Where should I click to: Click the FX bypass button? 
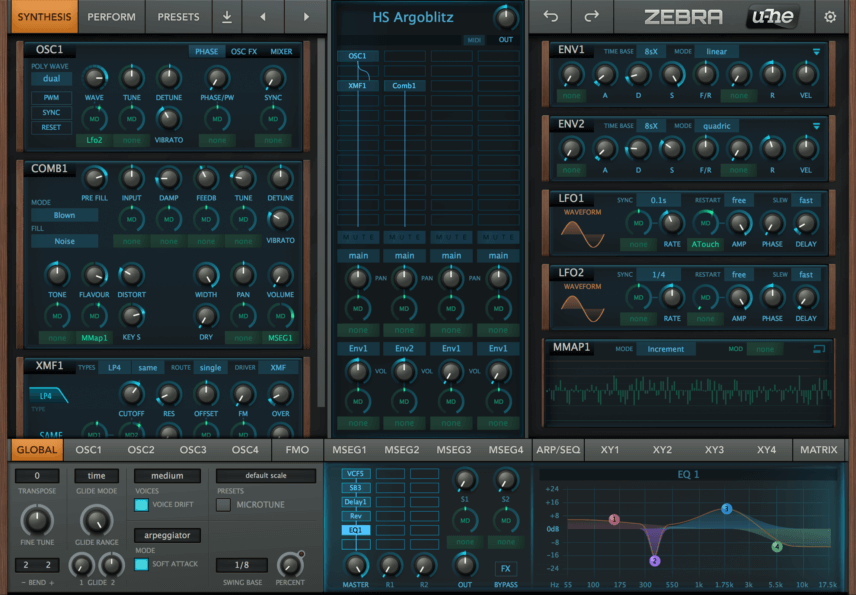coord(506,569)
